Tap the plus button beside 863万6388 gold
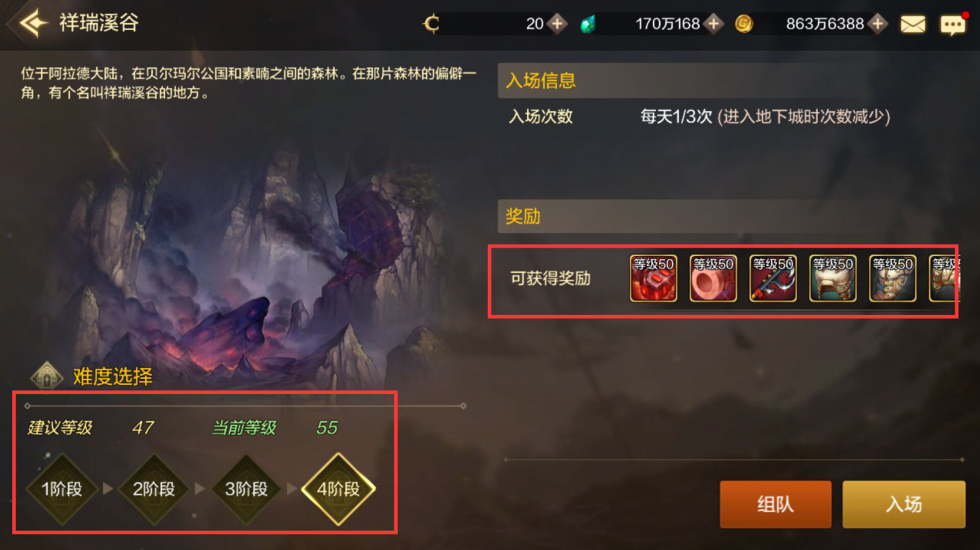Screen dimensions: 980x550 click(x=877, y=24)
